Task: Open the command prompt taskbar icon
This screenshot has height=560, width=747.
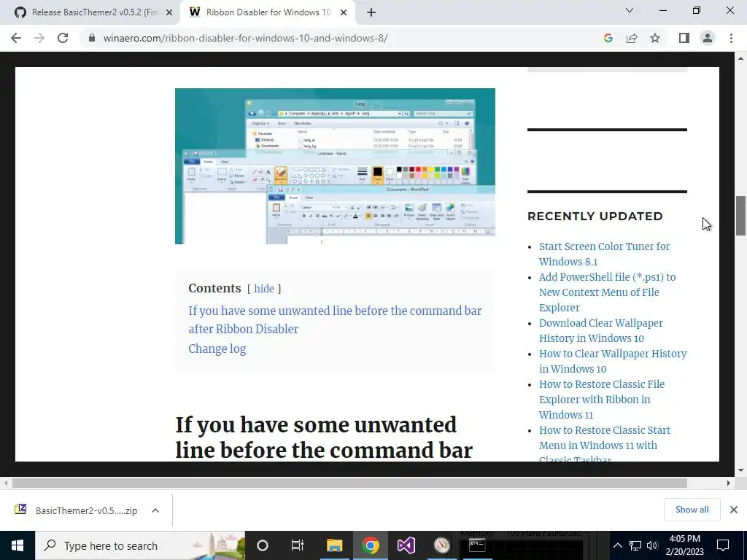Action: click(x=477, y=545)
